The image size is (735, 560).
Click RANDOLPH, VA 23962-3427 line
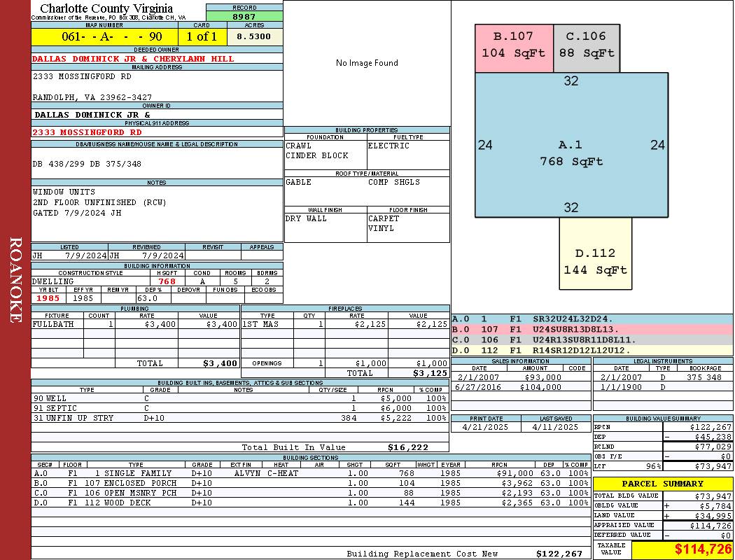coord(92,97)
